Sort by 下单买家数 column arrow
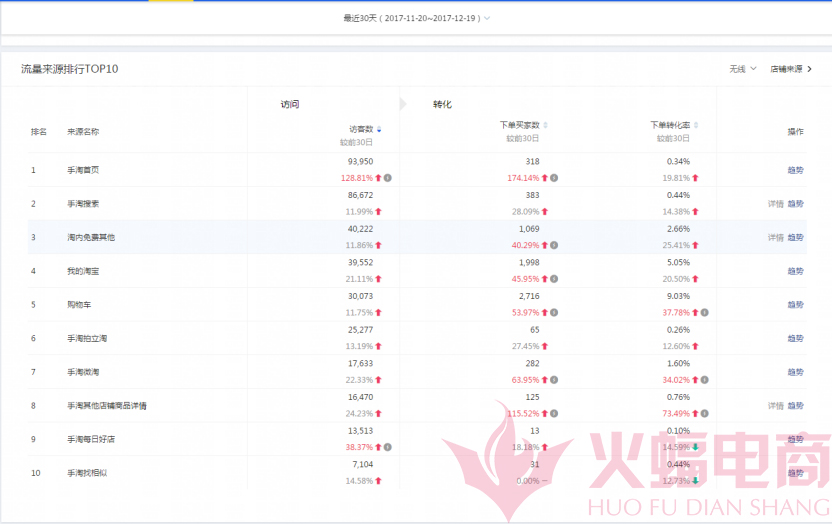The image size is (832, 524). [545, 125]
